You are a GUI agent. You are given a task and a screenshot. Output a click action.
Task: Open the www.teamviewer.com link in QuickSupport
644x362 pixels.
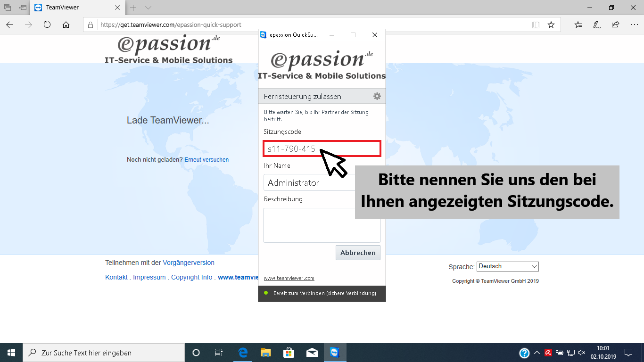tap(289, 278)
